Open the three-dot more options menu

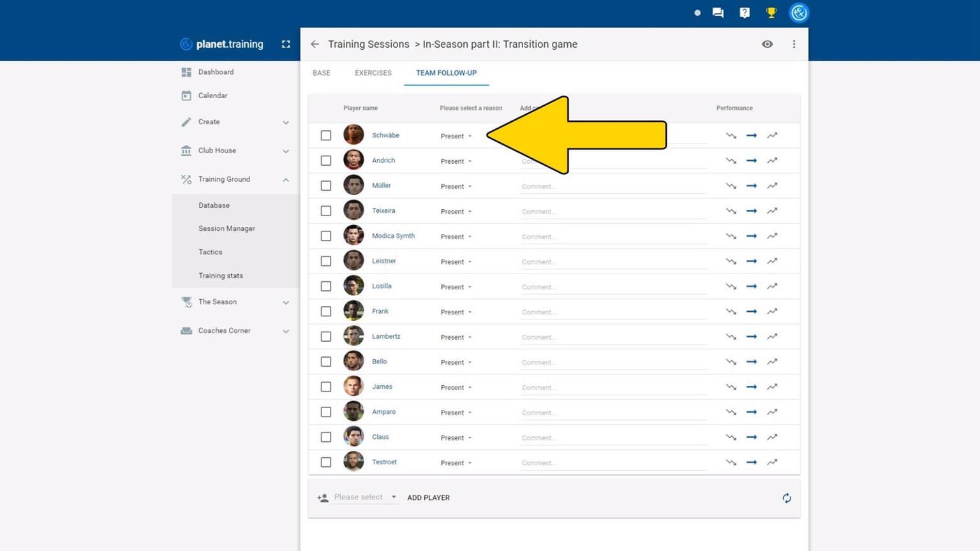click(x=794, y=44)
